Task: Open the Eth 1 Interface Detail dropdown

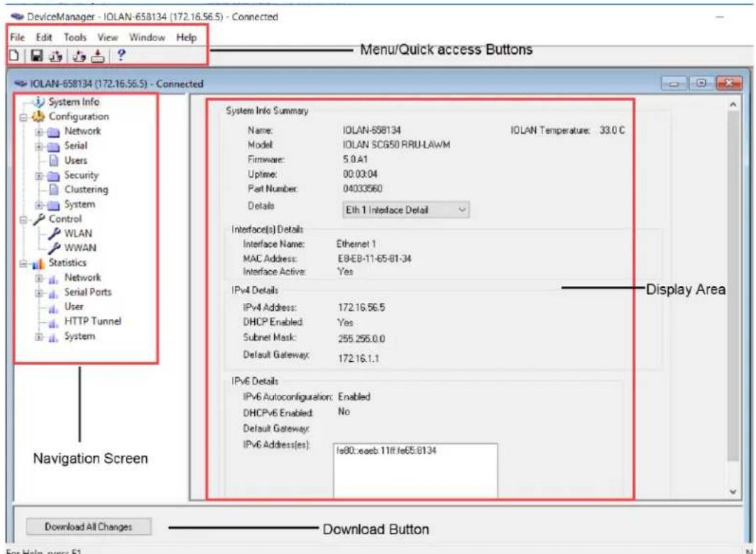Action: coord(405,209)
